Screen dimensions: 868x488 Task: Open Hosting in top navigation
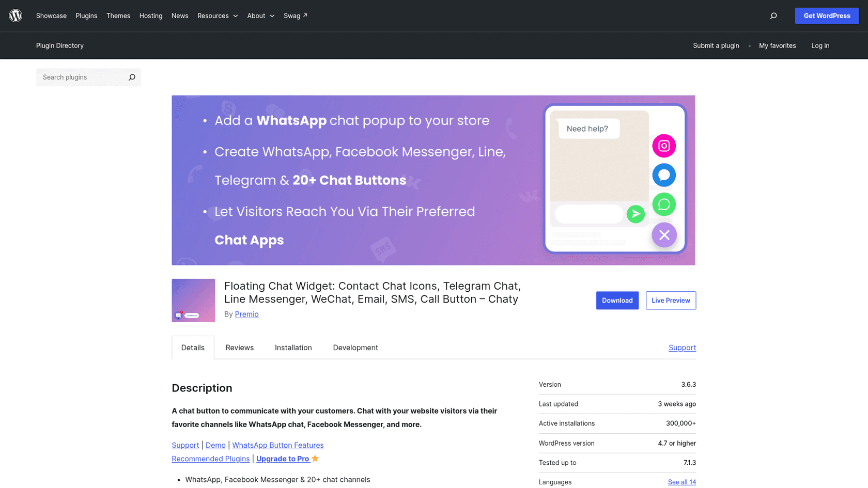tap(151, 16)
